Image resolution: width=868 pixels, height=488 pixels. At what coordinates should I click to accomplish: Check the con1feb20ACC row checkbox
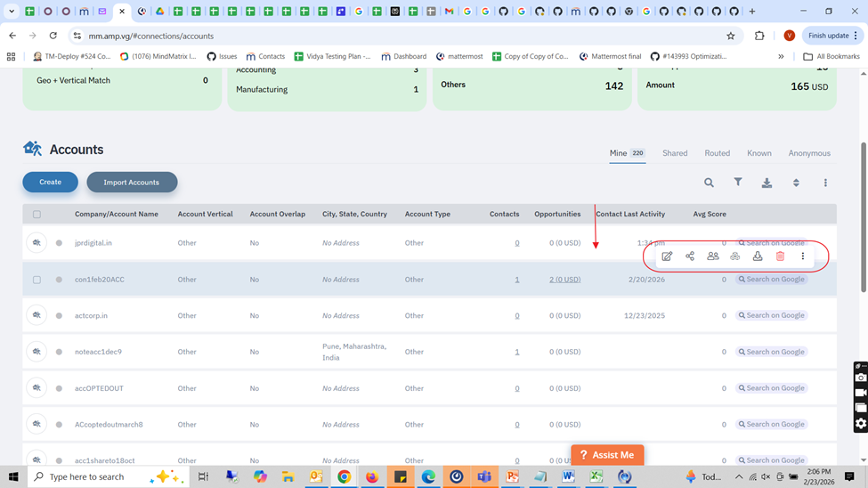tap(37, 280)
